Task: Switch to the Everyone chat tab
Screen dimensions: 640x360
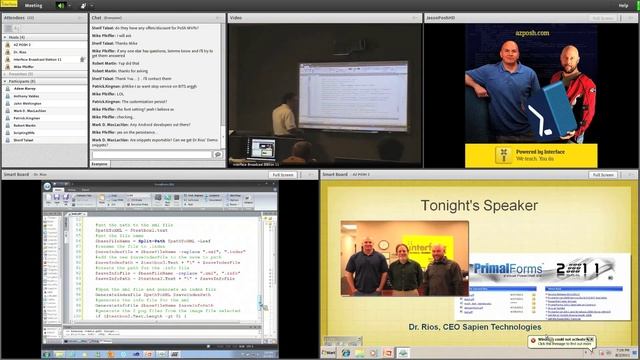Action: [x=100, y=164]
